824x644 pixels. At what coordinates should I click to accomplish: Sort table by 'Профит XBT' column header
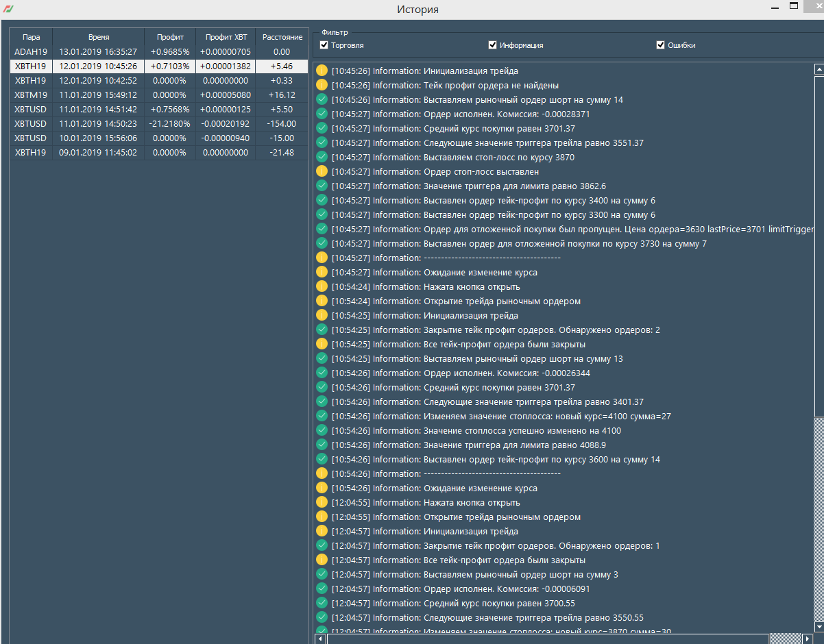coord(226,37)
